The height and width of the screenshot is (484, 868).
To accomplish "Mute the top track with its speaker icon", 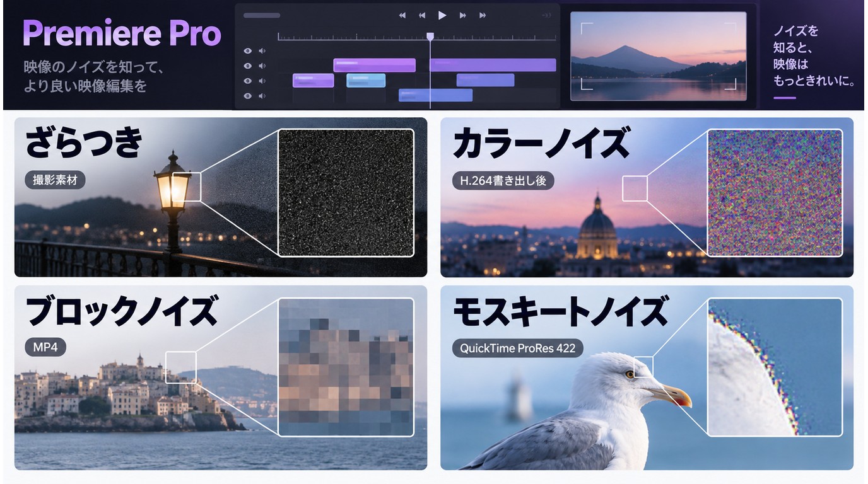I will click(262, 51).
